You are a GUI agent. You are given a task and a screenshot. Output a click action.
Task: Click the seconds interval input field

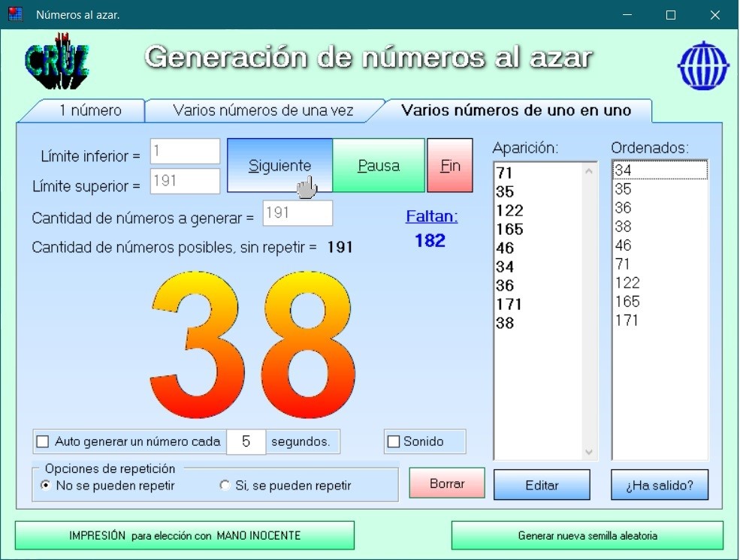click(246, 441)
